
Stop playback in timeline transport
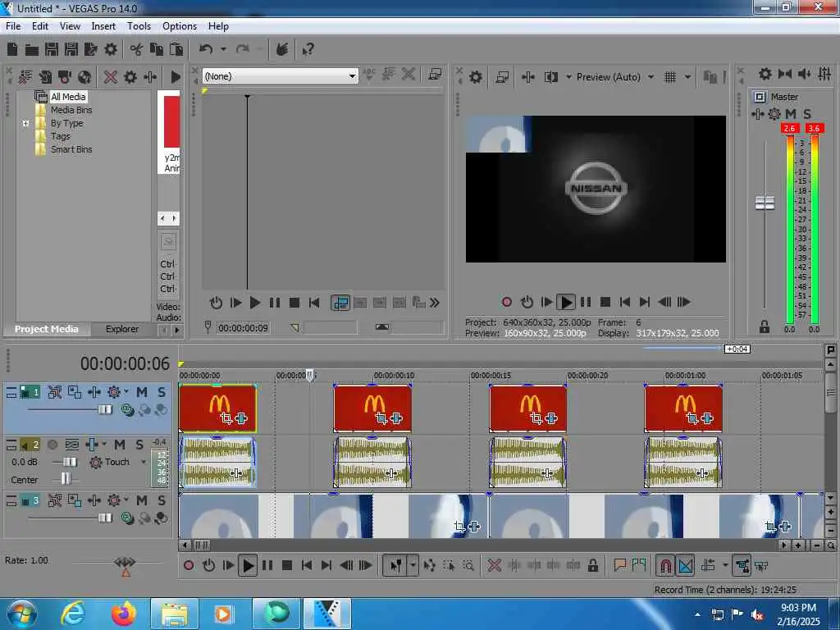[286, 565]
